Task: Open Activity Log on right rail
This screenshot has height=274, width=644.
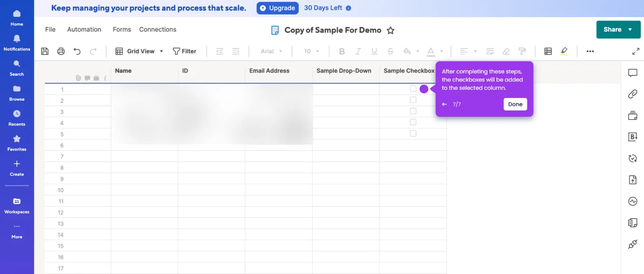Action: pos(633,201)
